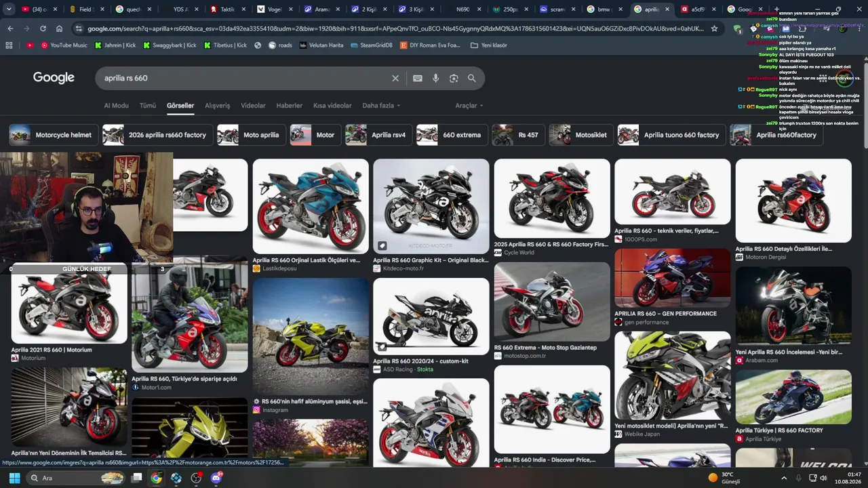Image resolution: width=868 pixels, height=488 pixels.
Task: Open the Alışveriş tab
Action: [x=218, y=106]
